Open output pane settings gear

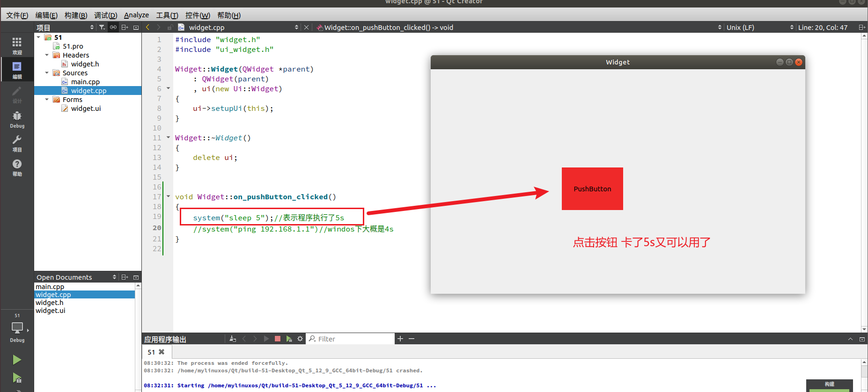pyautogui.click(x=300, y=339)
